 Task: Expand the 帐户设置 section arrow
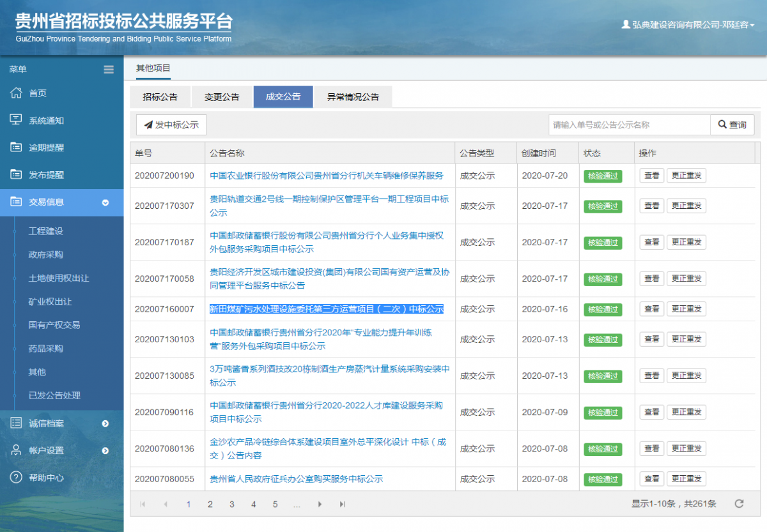click(x=105, y=451)
